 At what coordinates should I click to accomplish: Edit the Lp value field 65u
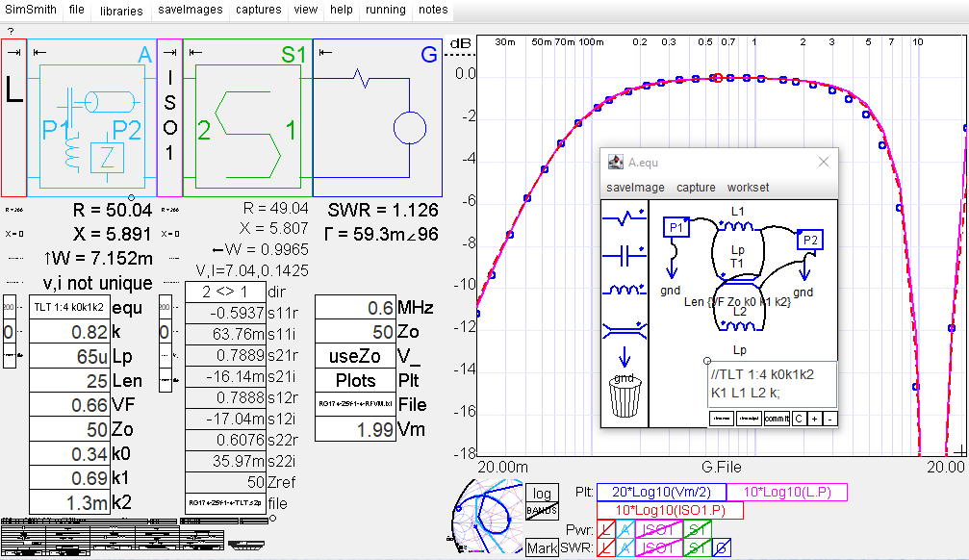tap(70, 357)
